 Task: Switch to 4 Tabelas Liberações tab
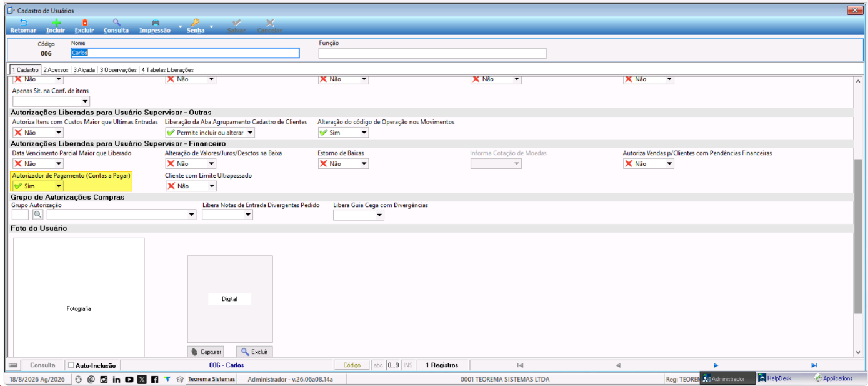(x=167, y=70)
